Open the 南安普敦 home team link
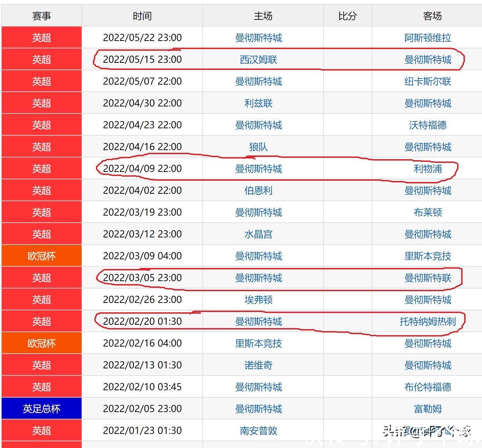Viewport: 482px width, 448px height. pos(258,431)
